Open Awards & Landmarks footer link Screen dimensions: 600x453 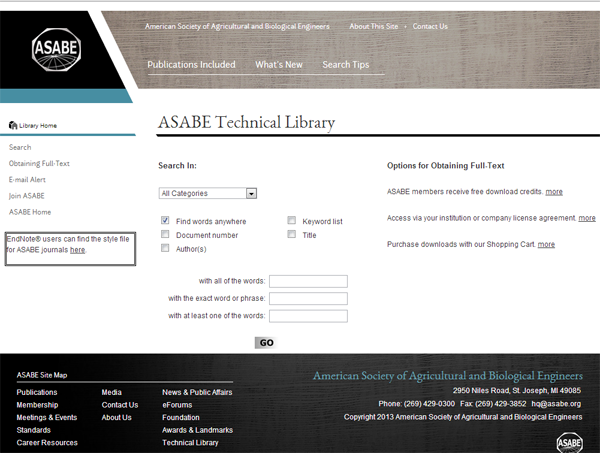197,430
